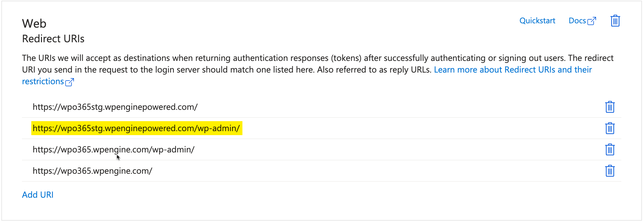644x223 pixels.
Task: Click the external-link icon after restrictions
Action: pyautogui.click(x=70, y=82)
